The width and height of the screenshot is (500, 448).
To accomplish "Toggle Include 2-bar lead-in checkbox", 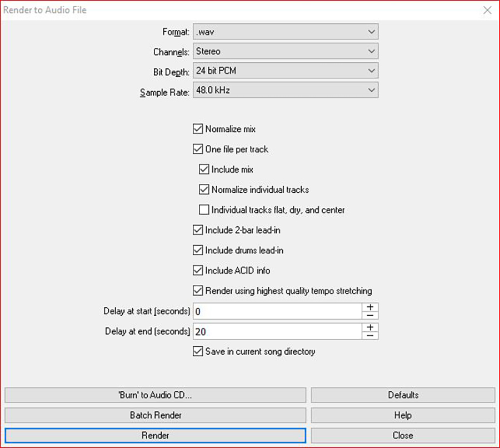I will pyautogui.click(x=198, y=230).
